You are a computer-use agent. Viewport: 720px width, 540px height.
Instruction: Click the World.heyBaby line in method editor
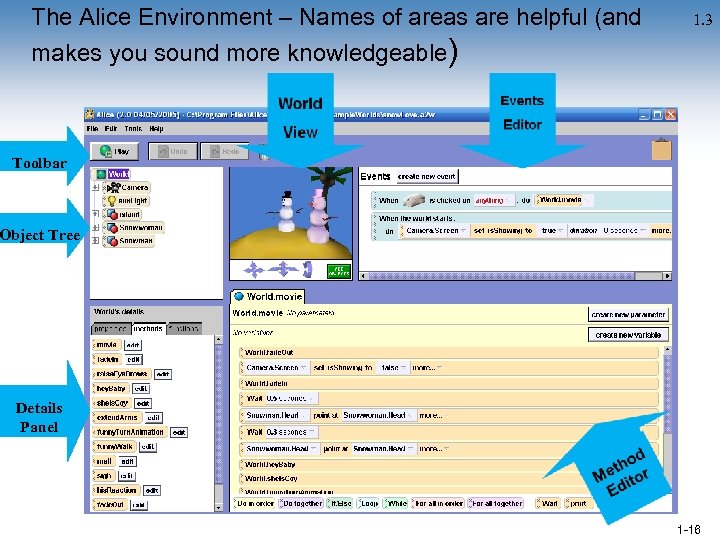(x=449, y=464)
